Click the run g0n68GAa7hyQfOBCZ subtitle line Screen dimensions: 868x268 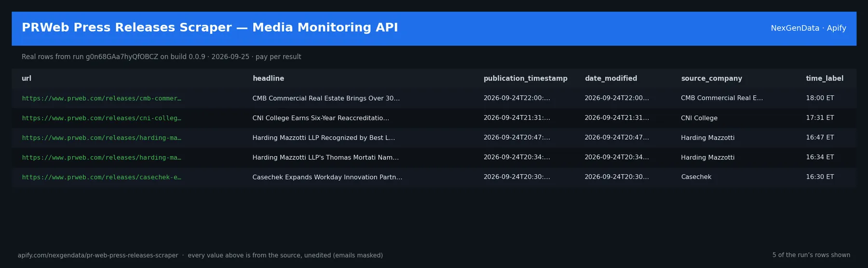point(161,57)
